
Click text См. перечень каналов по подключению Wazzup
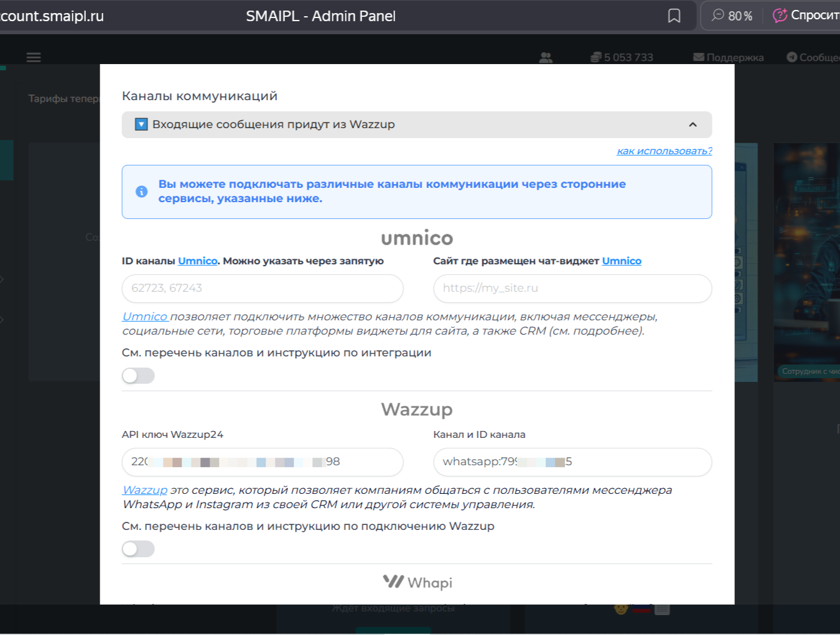tap(308, 526)
